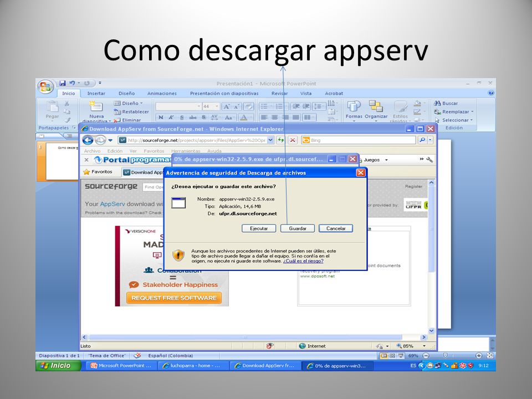Switch to the Diseño ribbon tab

tap(126, 93)
